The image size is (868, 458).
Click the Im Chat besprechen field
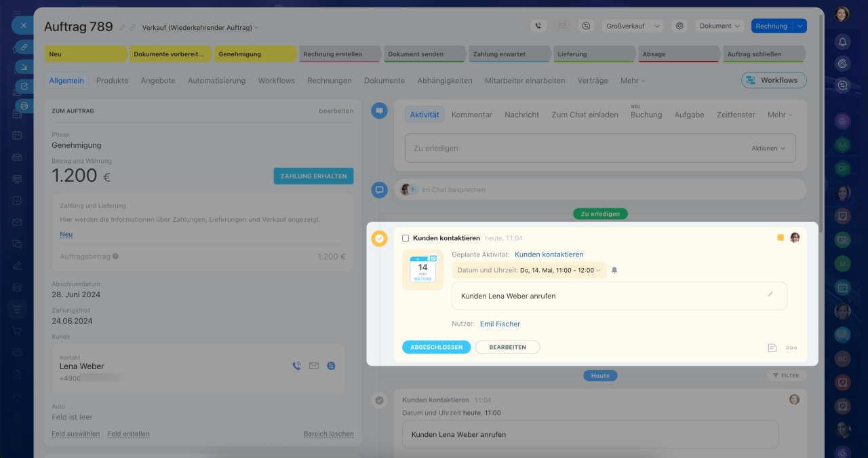[600, 189]
